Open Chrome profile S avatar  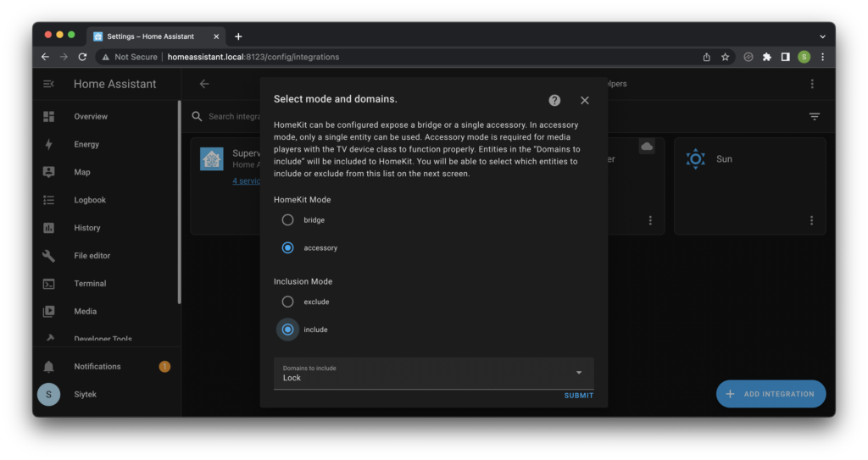pos(804,57)
